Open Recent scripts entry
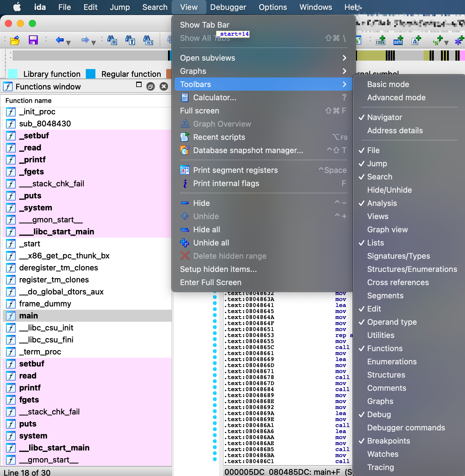Screen dimensions: 465x476 pyautogui.click(x=263, y=137)
